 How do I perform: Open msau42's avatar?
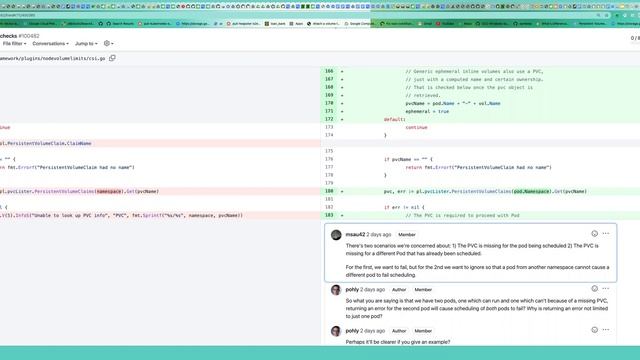point(336,235)
